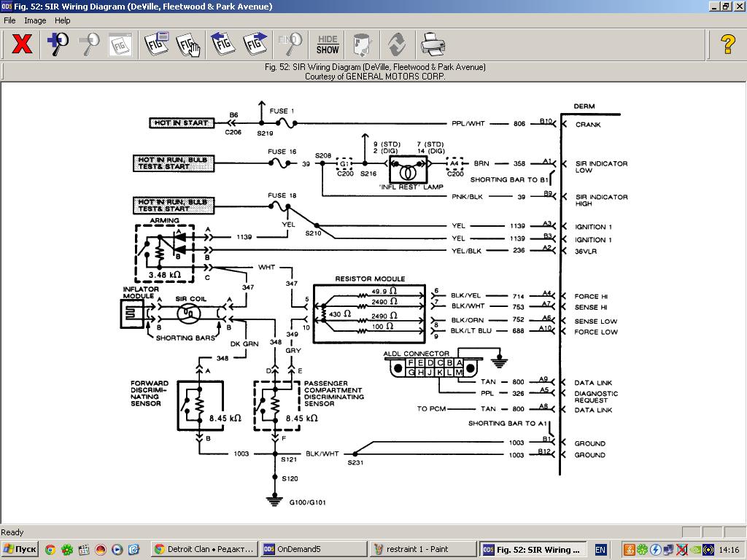Click the DERM connector label in diagram
The width and height of the screenshot is (747, 560).
[x=584, y=106]
